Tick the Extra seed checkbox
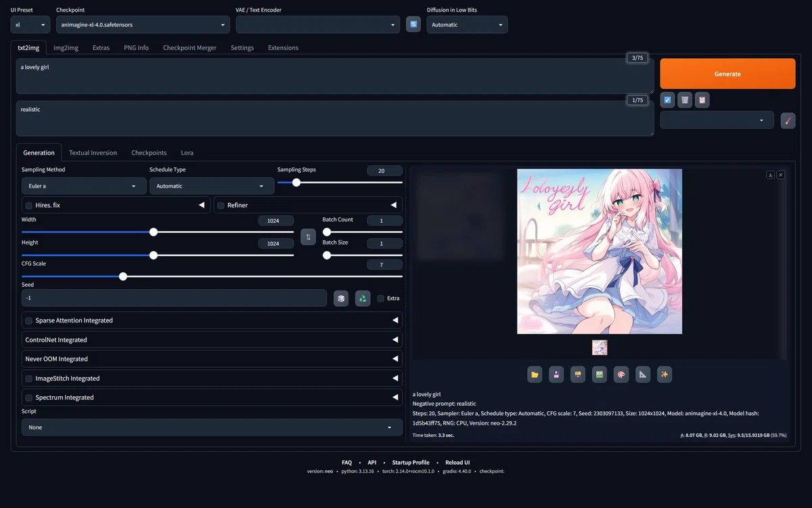 point(381,298)
